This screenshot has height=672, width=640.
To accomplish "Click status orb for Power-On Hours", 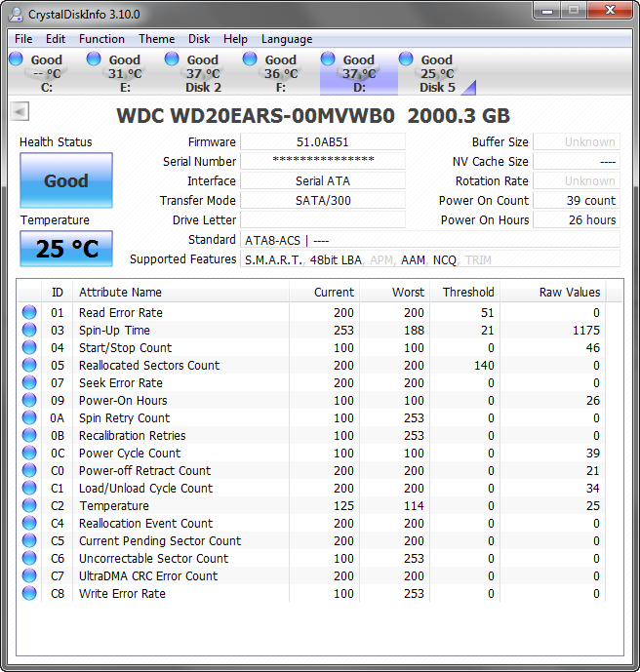I will (x=29, y=400).
